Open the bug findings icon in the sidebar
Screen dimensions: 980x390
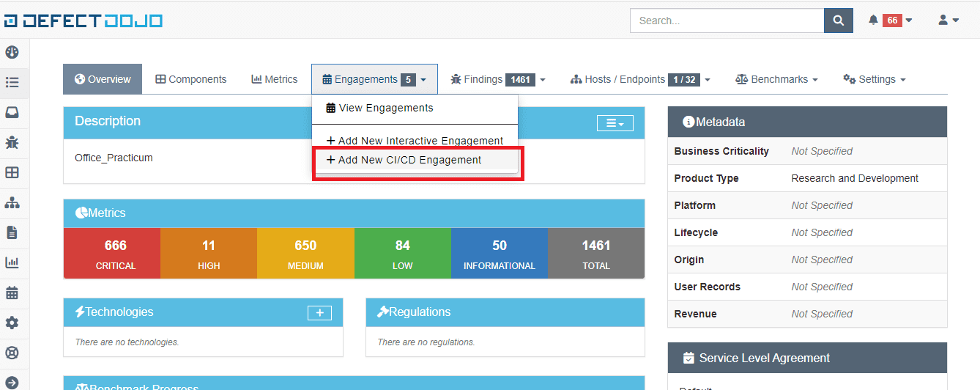pyautogui.click(x=12, y=142)
